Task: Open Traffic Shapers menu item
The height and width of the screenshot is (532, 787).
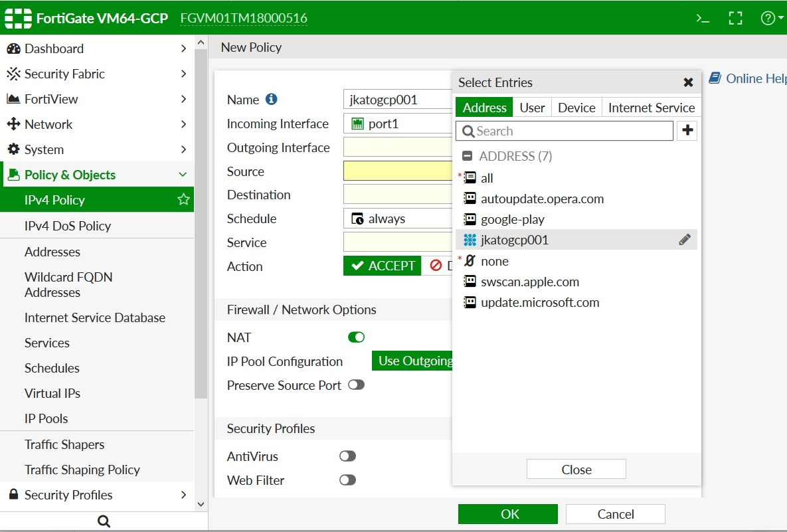Action: (x=97, y=444)
